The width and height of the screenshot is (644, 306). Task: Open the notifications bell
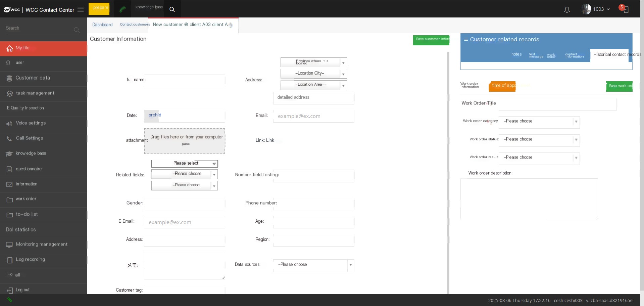(567, 10)
